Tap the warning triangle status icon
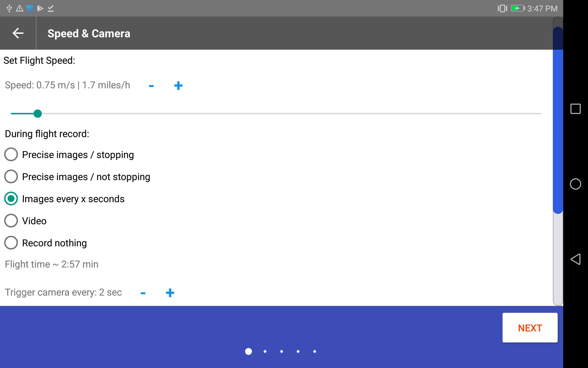Screen dimensions: 588x368 tap(20, 9)
